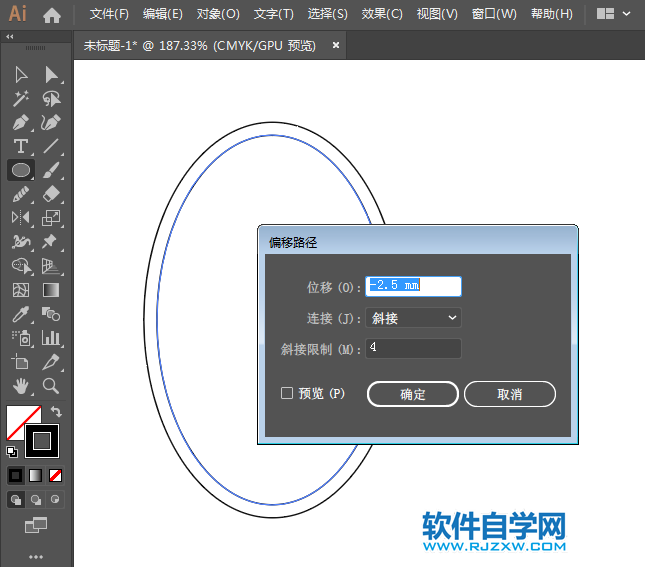Open the workspace switcher dropdown
The width and height of the screenshot is (645, 567).
pyautogui.click(x=614, y=14)
